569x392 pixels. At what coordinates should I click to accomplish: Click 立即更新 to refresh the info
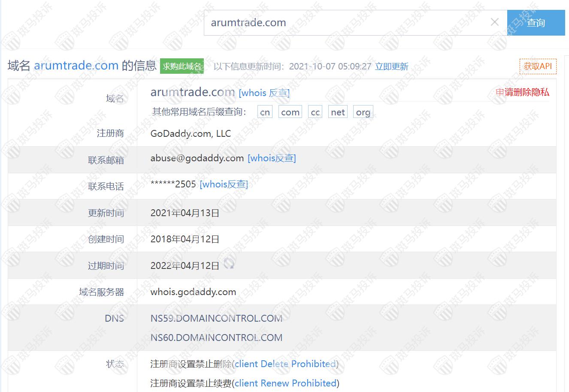click(x=391, y=66)
